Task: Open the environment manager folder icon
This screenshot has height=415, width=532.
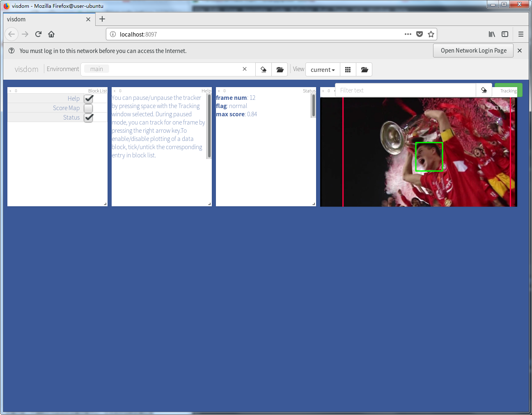Action: click(280, 69)
